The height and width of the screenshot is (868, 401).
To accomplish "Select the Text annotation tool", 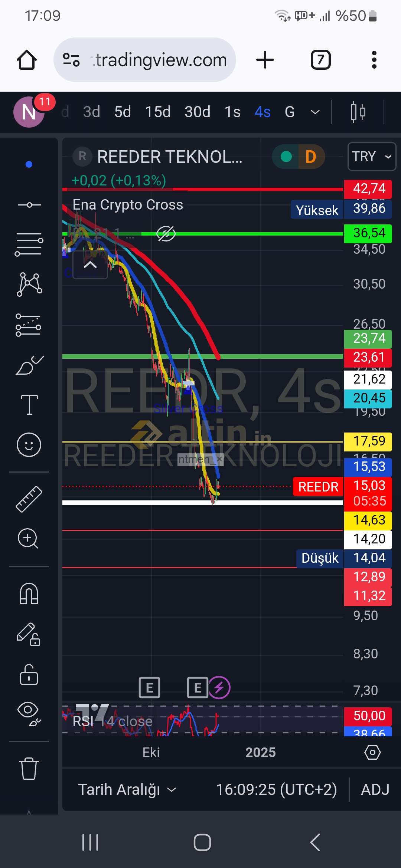I will [x=29, y=404].
